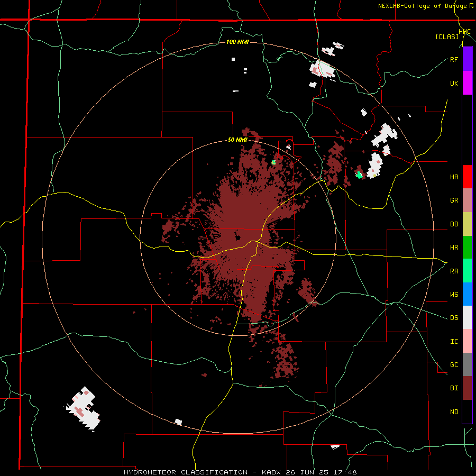Click the 'BI' legend label
The image size is (476, 476).
pos(454,388)
